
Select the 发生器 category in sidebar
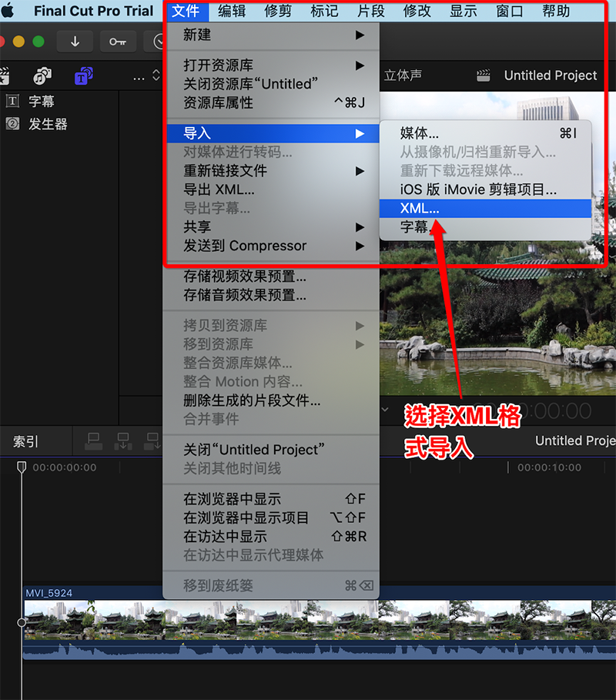tap(48, 124)
